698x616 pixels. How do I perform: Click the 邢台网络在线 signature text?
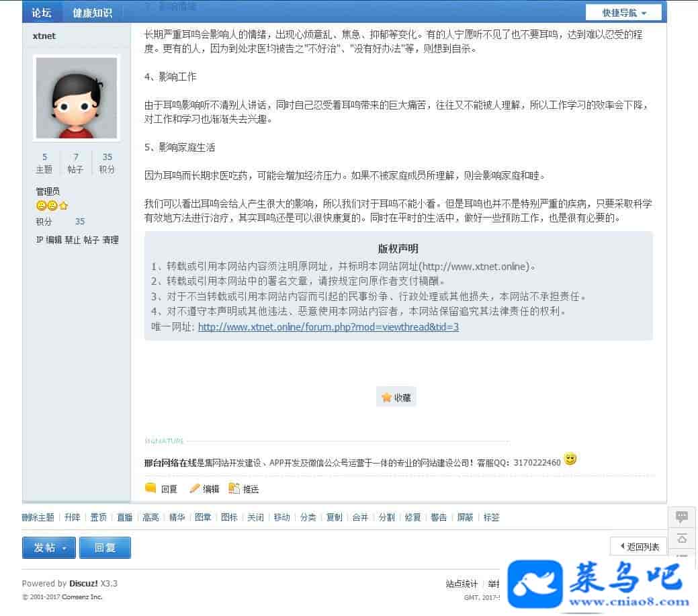click(171, 463)
